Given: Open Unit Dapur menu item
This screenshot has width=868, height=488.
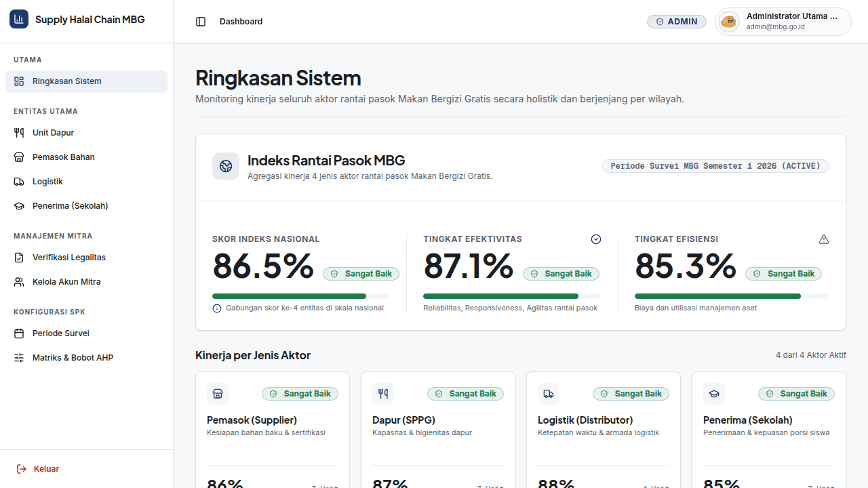Looking at the screenshot, I should click(x=86, y=133).
